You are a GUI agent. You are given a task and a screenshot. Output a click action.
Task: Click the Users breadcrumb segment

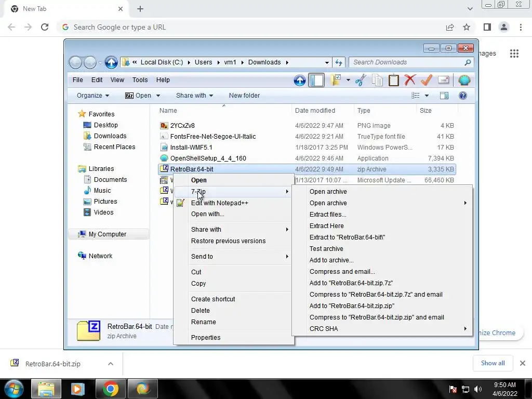(x=203, y=62)
